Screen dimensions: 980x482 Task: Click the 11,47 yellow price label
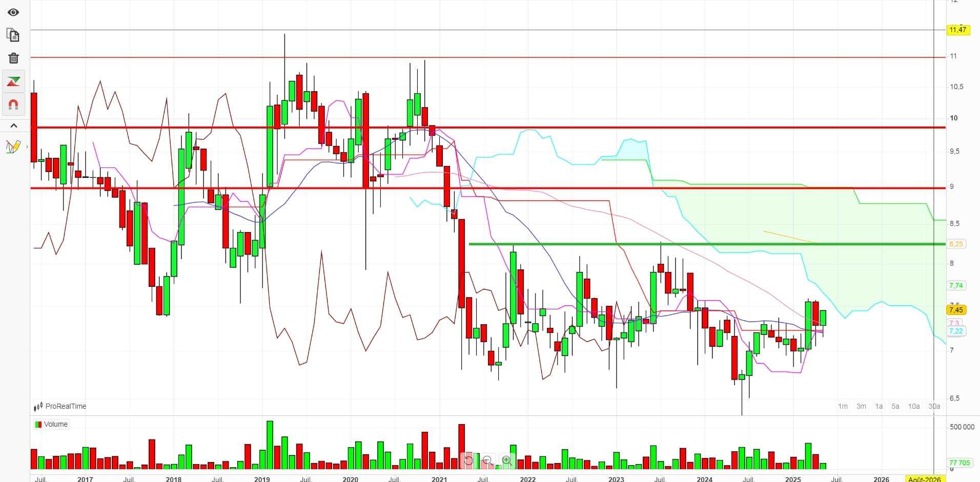pyautogui.click(x=957, y=30)
